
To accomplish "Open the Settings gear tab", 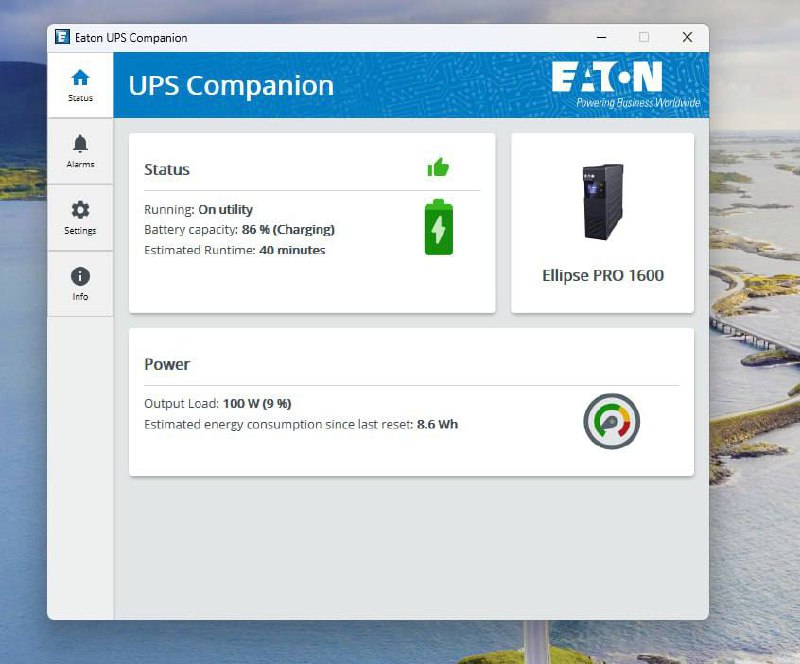I will click(80, 217).
